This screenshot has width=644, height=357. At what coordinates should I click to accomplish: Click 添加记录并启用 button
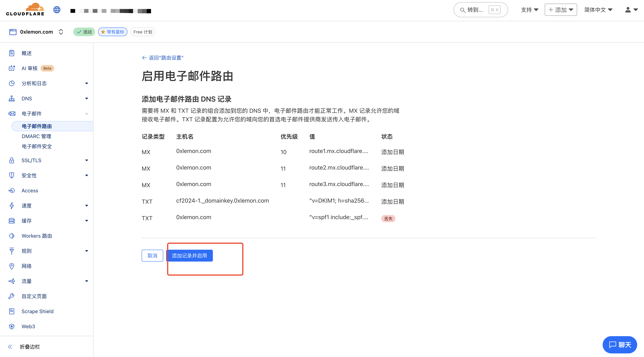(189, 255)
